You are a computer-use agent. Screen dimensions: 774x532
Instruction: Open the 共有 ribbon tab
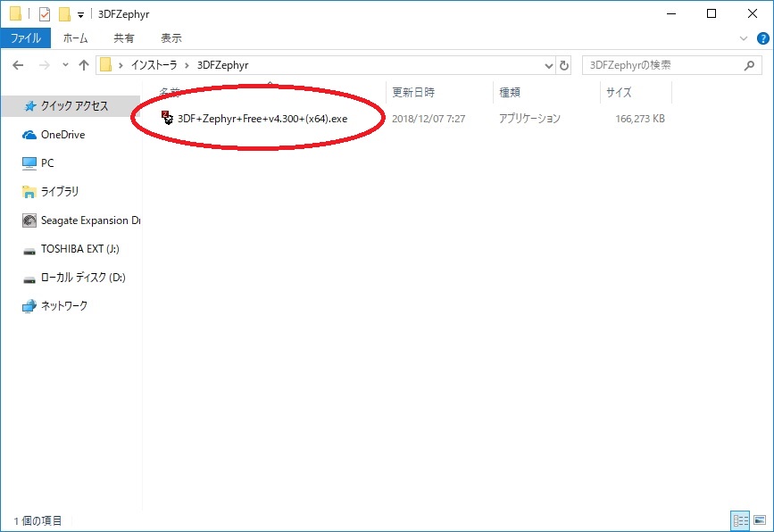pos(123,38)
